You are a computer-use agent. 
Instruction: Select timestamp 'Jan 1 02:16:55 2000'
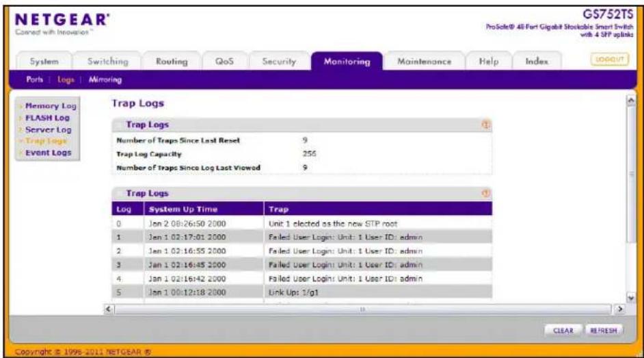[x=187, y=251]
